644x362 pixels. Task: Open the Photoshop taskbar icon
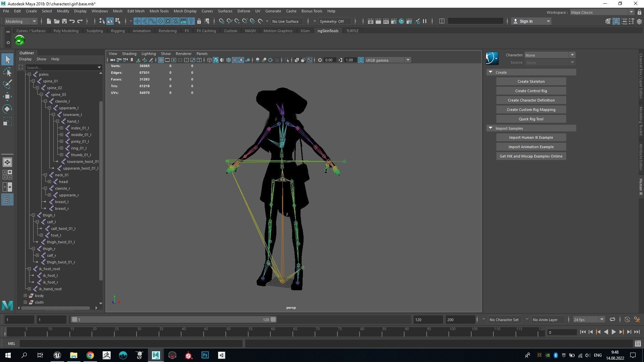(x=205, y=355)
